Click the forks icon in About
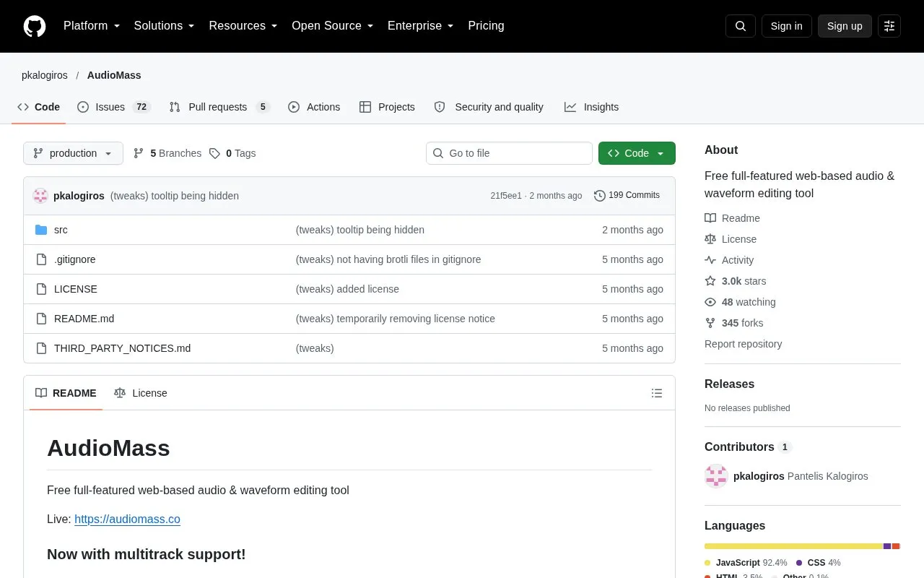924x578 pixels. (710, 323)
